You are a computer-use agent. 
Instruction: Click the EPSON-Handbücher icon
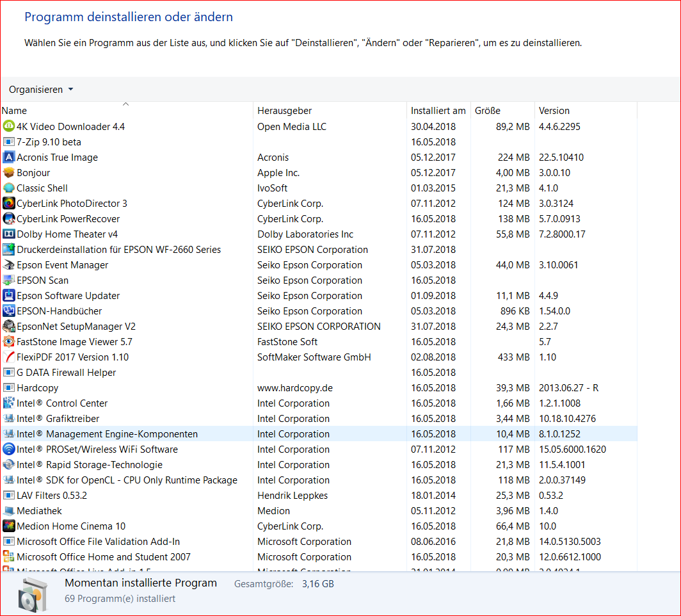(x=9, y=311)
